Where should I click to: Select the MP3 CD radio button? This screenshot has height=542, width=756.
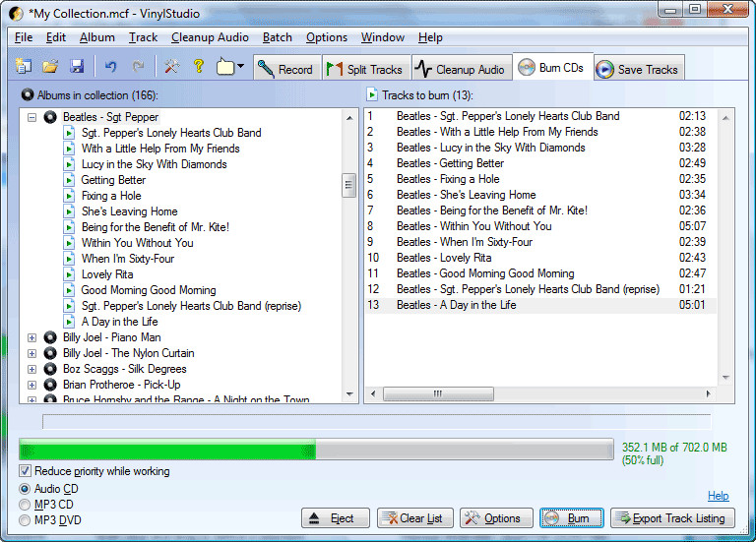[x=25, y=505]
